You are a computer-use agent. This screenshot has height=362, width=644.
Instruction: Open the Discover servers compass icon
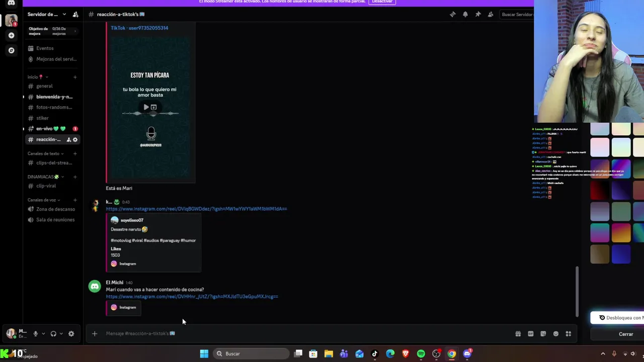pyautogui.click(x=11, y=50)
